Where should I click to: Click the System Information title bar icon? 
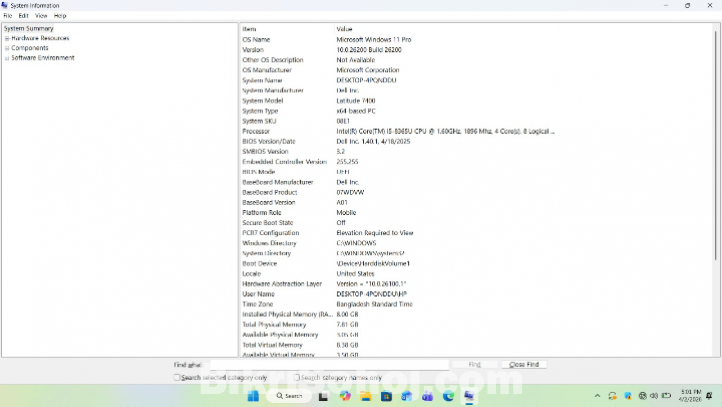[x=5, y=5]
